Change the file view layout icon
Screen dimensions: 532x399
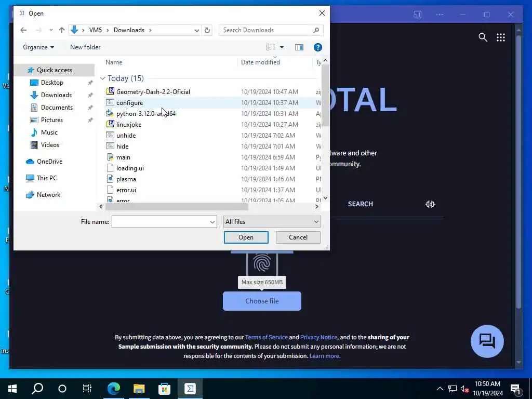271,47
